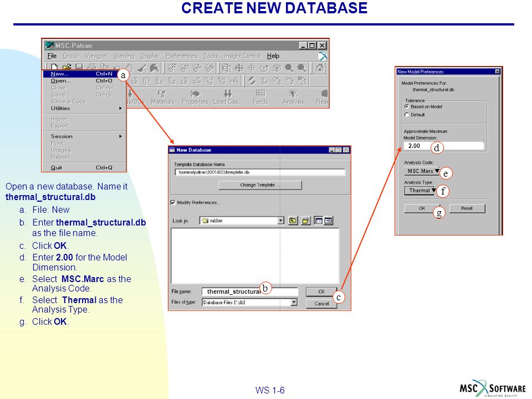Expand the Utilities submenu in File menu
The height and width of the screenshot is (399, 532).
point(84,108)
